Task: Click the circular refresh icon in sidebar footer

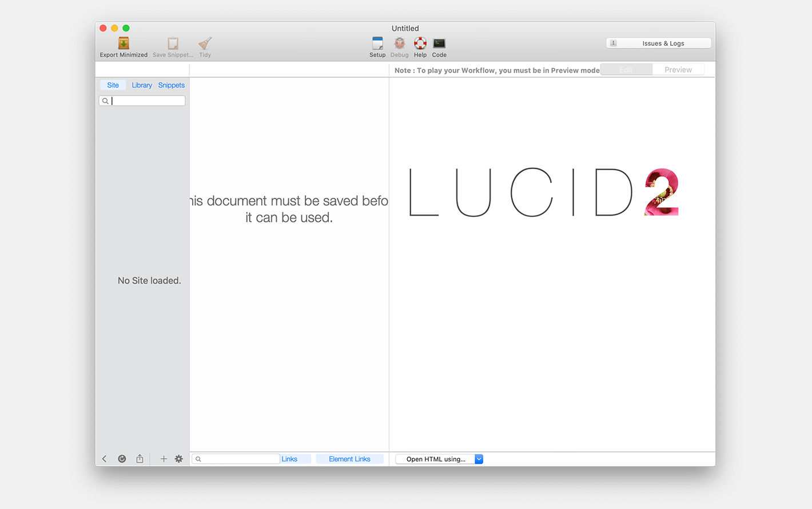Action: [122, 459]
